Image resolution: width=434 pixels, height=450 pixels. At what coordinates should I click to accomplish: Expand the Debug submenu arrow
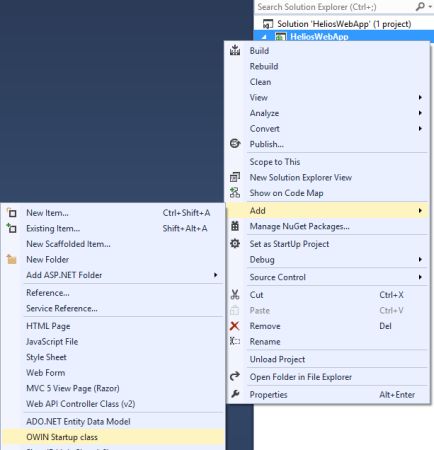pos(420,259)
